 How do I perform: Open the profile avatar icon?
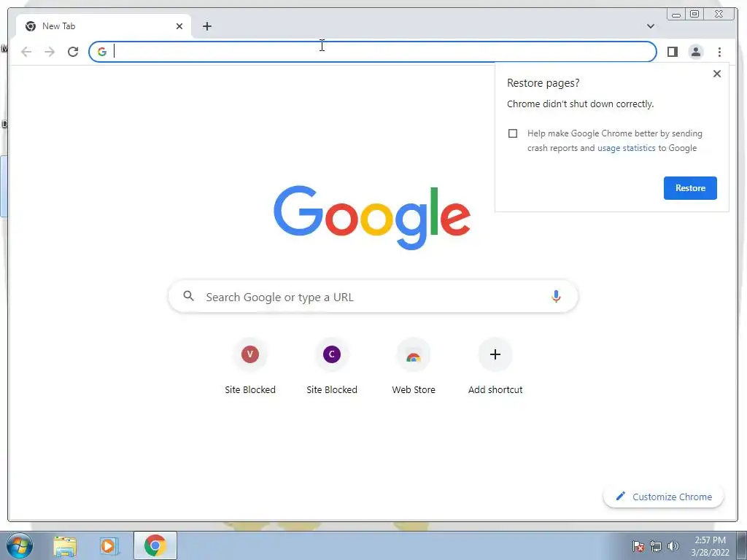tap(695, 52)
